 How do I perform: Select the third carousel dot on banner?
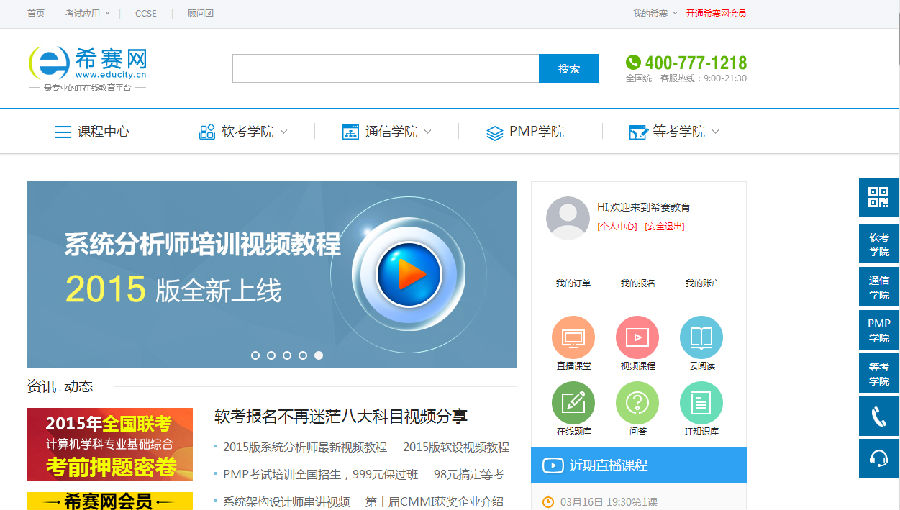pyautogui.click(x=287, y=356)
